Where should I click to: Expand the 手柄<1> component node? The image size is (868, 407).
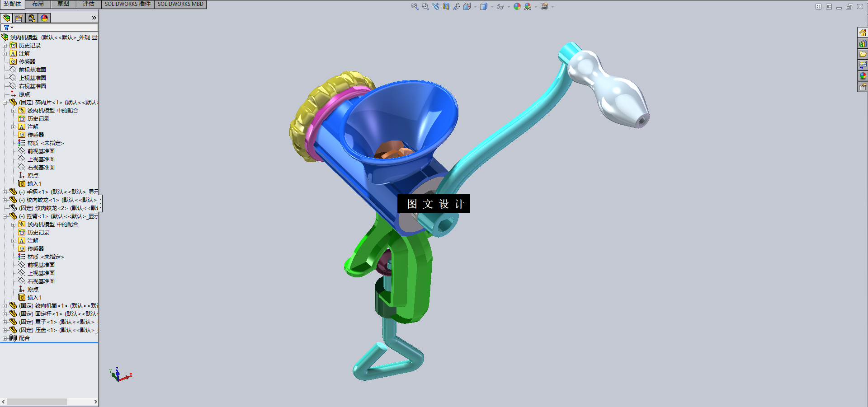pos(5,192)
